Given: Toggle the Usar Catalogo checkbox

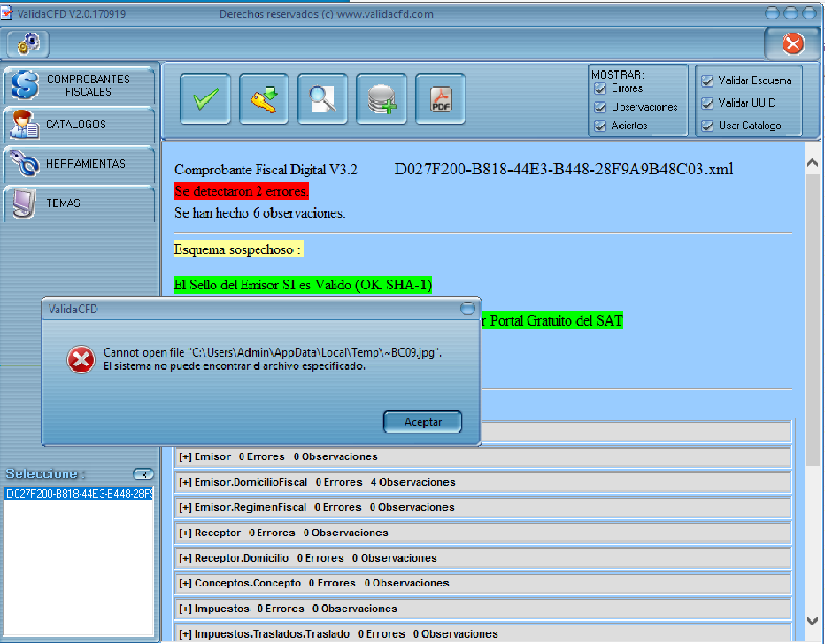Looking at the screenshot, I should pyautogui.click(x=707, y=126).
